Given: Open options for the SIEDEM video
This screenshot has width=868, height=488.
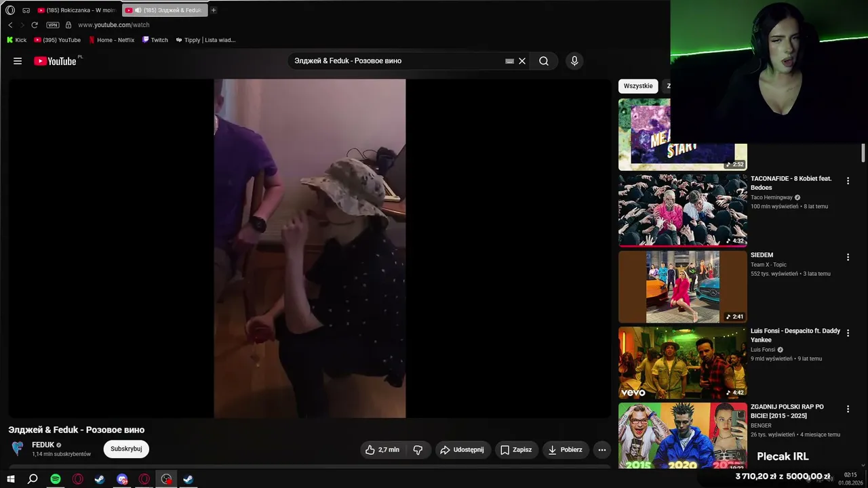Looking at the screenshot, I should click(x=848, y=257).
